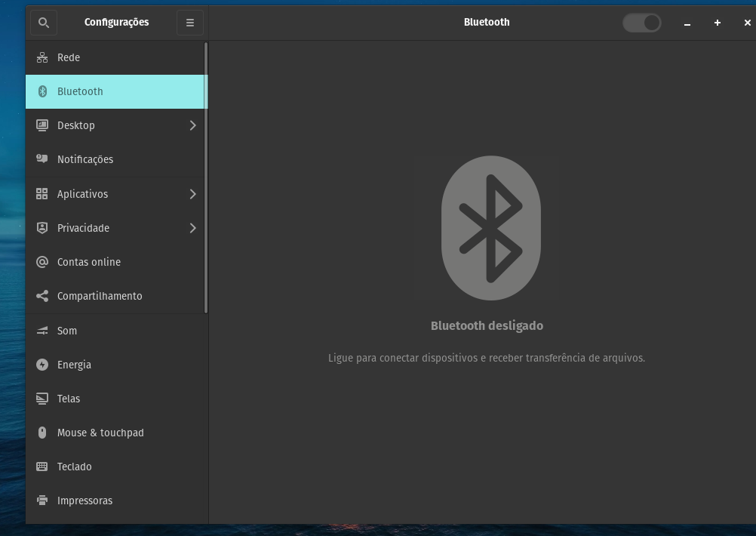This screenshot has width=756, height=536.
Task: Minimize the Configurações window
Action: pos(687,23)
